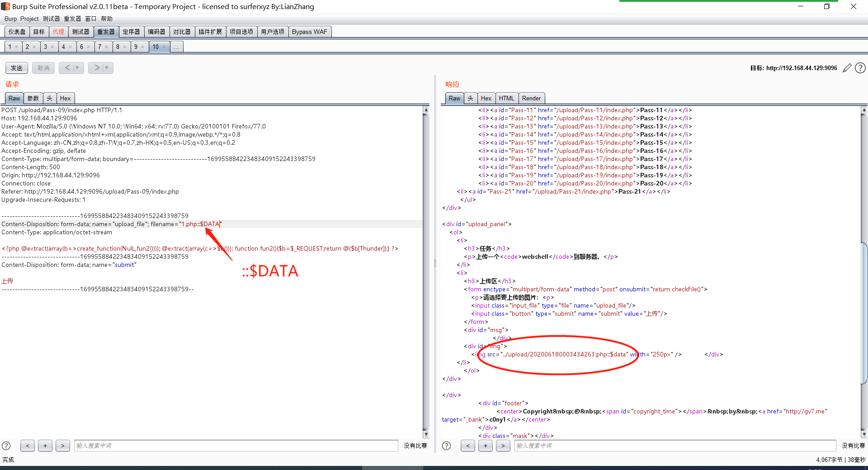Click the plus button in response search bar

click(x=486, y=446)
